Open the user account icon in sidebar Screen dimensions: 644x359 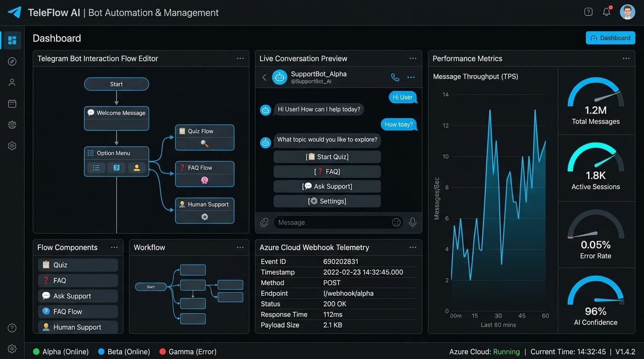(12, 83)
